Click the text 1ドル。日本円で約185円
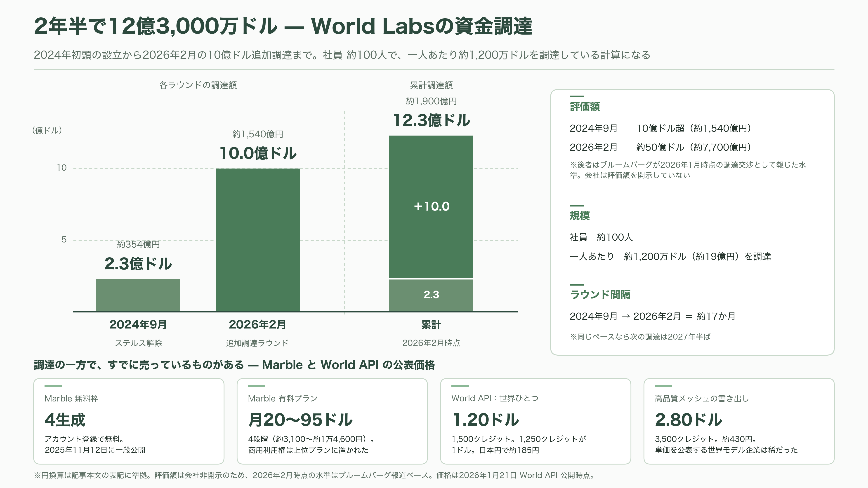 tap(495, 450)
